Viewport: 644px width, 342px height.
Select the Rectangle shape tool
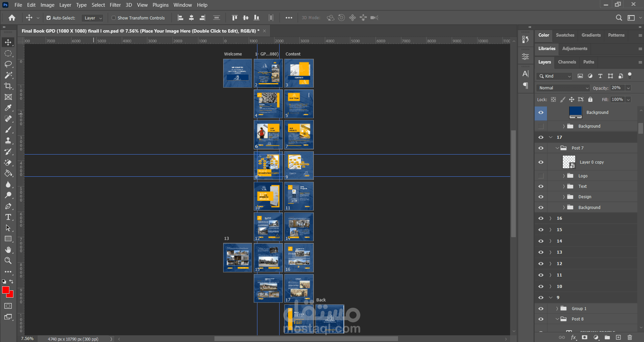[8, 239]
